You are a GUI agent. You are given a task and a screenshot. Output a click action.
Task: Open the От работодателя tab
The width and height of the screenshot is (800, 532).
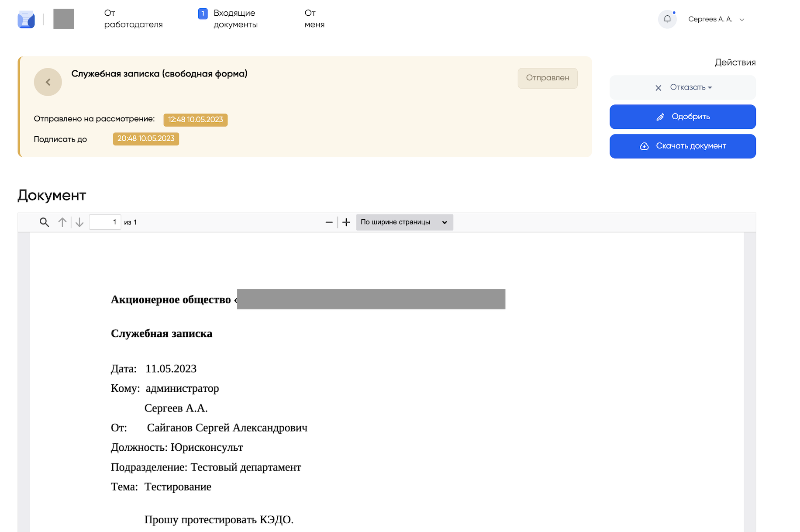[133, 19]
